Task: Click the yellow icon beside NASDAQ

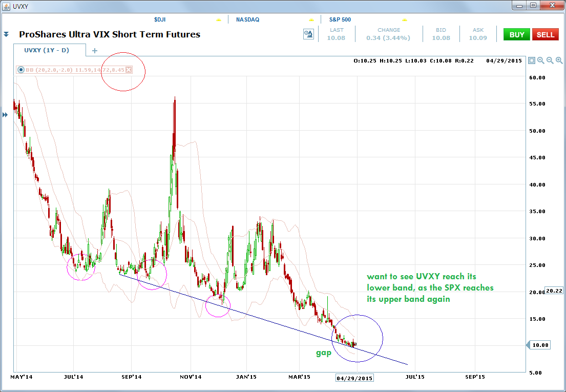Action: pos(311,20)
